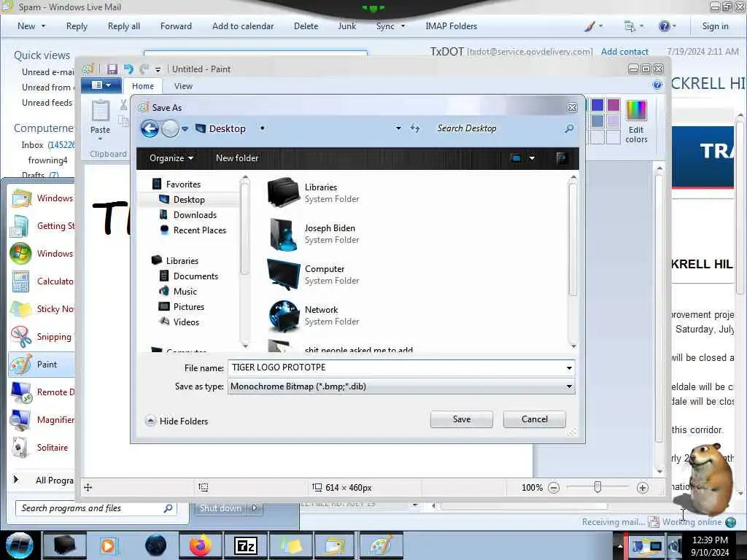
Task: Open Firefox from the taskbar
Action: click(x=201, y=545)
